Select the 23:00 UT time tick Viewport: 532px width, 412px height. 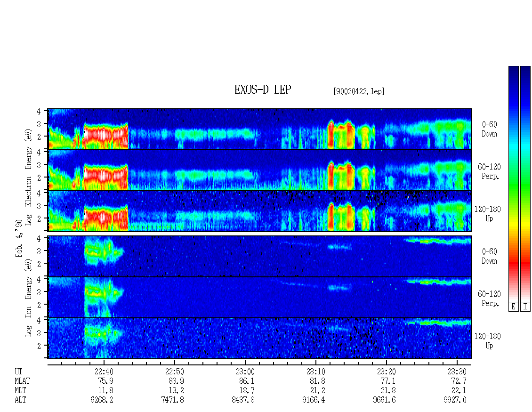click(x=245, y=372)
